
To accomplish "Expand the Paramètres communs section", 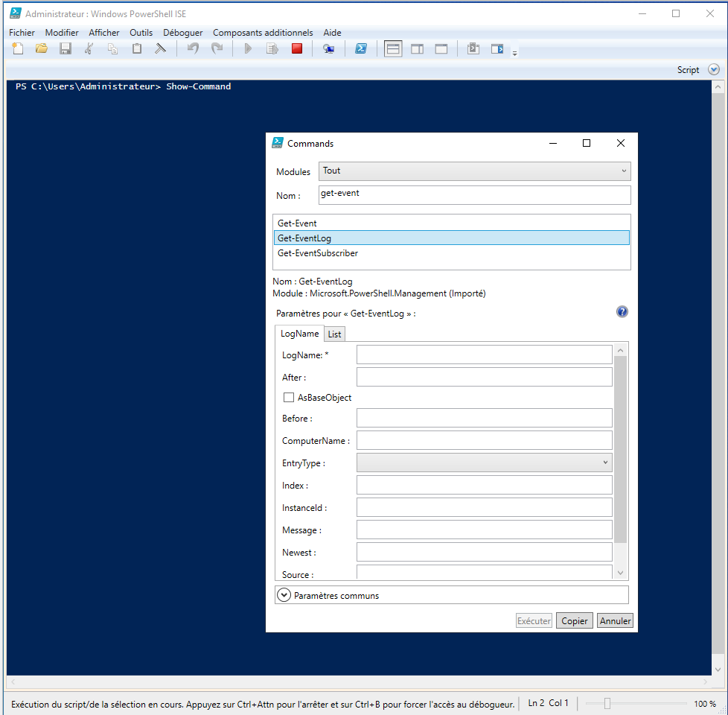I will coord(284,594).
